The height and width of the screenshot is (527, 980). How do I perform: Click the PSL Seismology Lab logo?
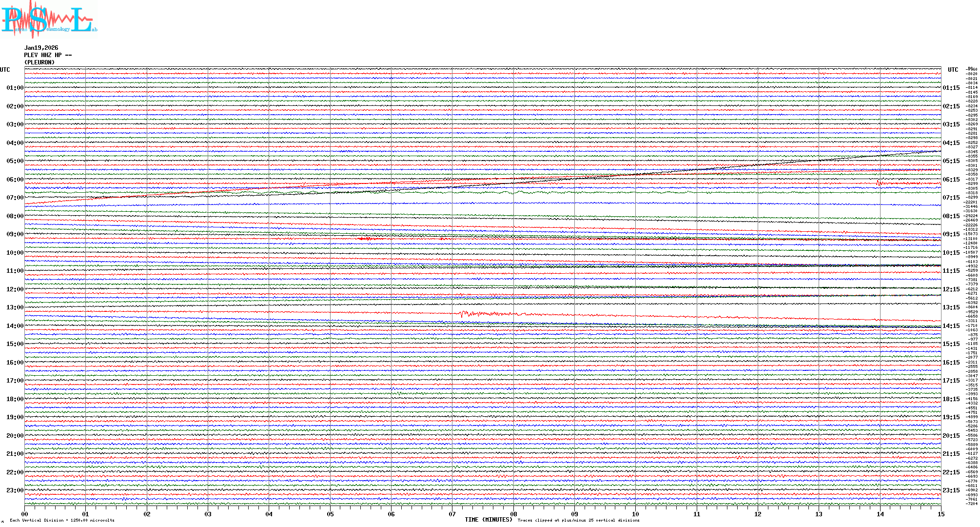coord(49,20)
